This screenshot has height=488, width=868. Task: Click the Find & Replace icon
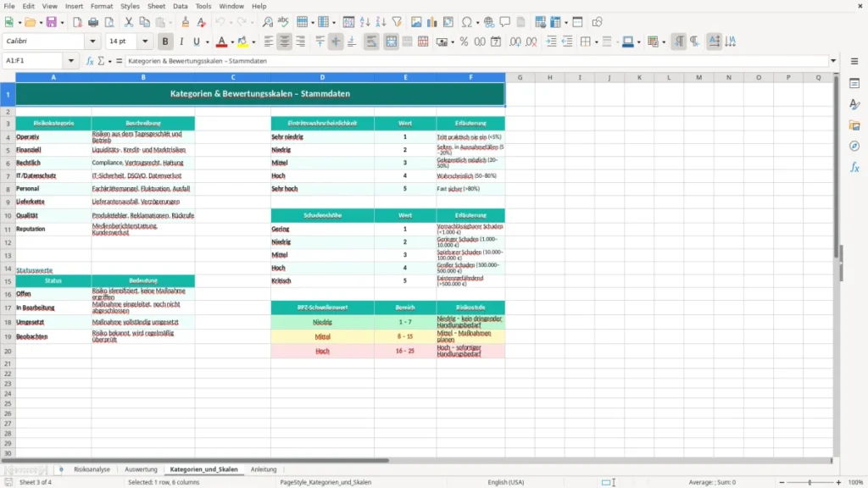pos(267,22)
